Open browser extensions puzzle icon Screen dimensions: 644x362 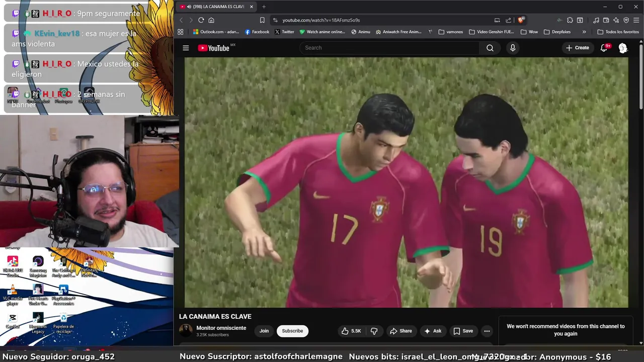(570, 20)
